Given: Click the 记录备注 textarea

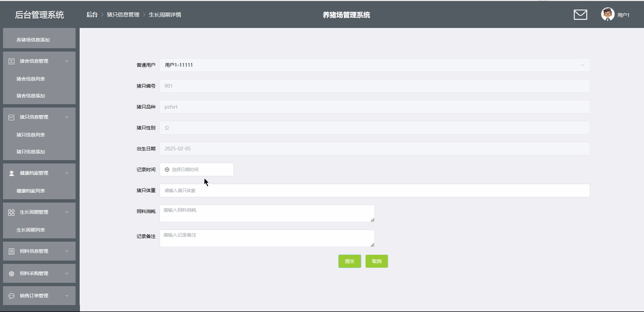Looking at the screenshot, I should (x=267, y=239).
